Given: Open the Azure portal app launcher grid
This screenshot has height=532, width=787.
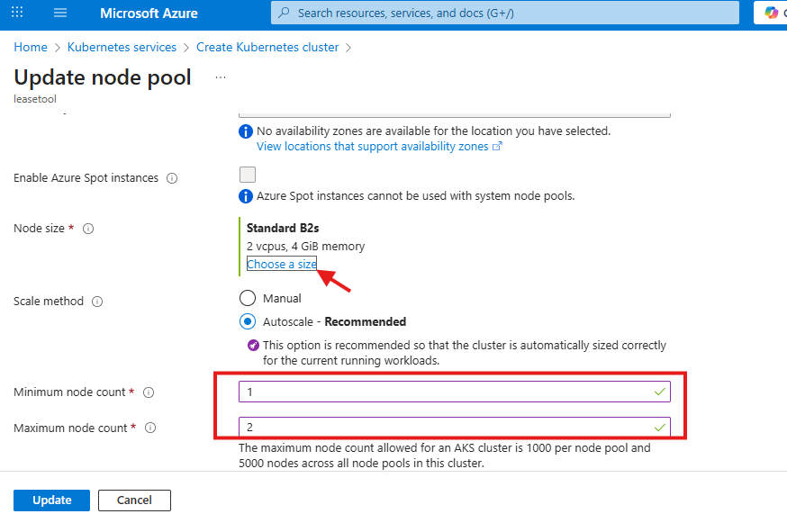Looking at the screenshot, I should [x=16, y=13].
